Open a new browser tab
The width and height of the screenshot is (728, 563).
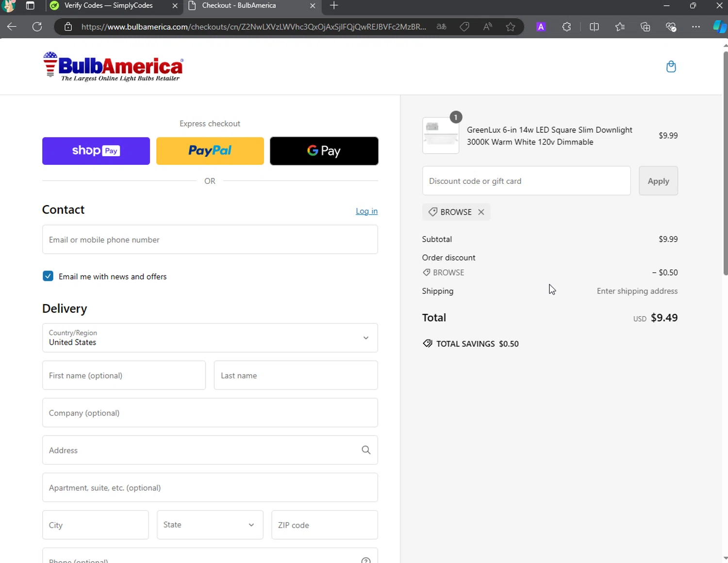(x=334, y=6)
